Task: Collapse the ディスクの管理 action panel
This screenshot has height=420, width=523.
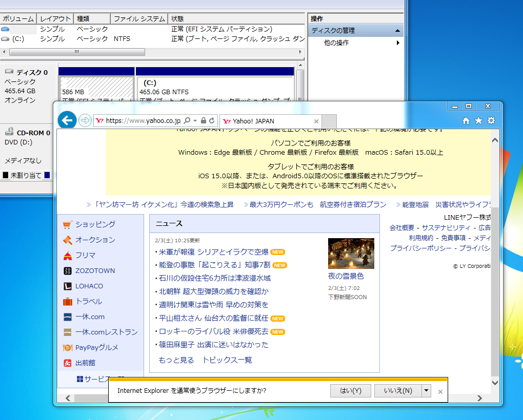Action: [397, 30]
